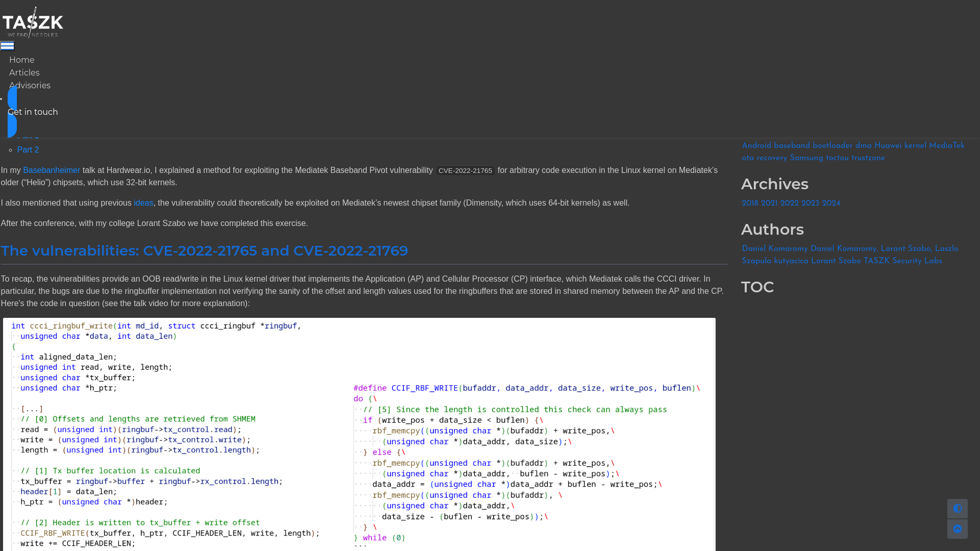This screenshot has height=551, width=980.
Task: Select the trustzone tag
Action: [x=868, y=158]
